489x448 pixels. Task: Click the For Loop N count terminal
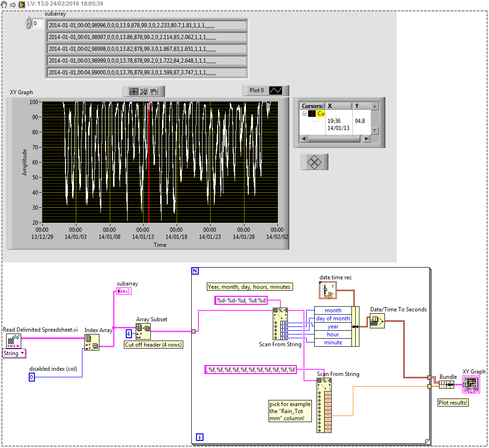(195, 270)
